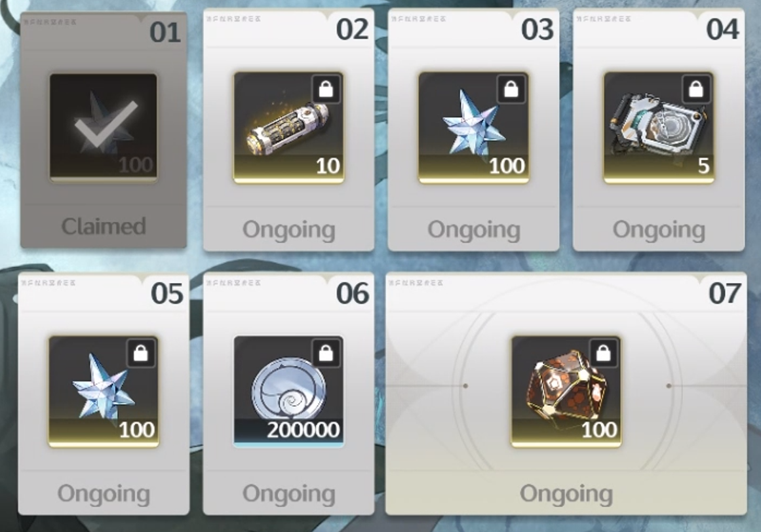
Task: Click the lock icon on day 03 reward
Action: pyautogui.click(x=511, y=89)
